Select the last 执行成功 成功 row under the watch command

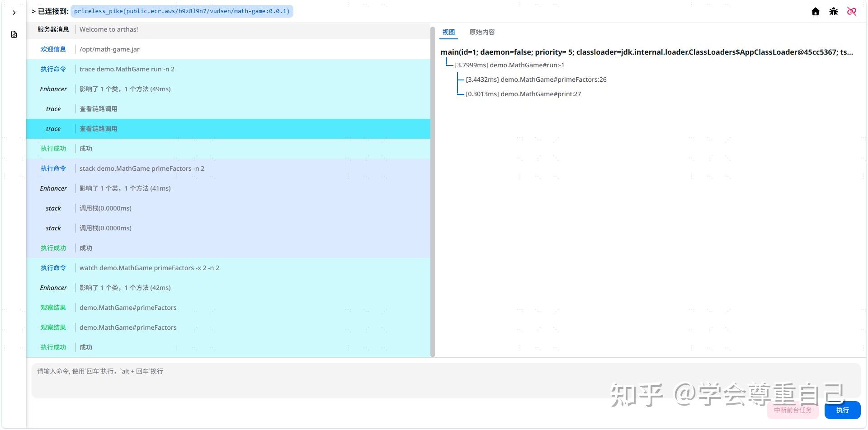point(228,347)
